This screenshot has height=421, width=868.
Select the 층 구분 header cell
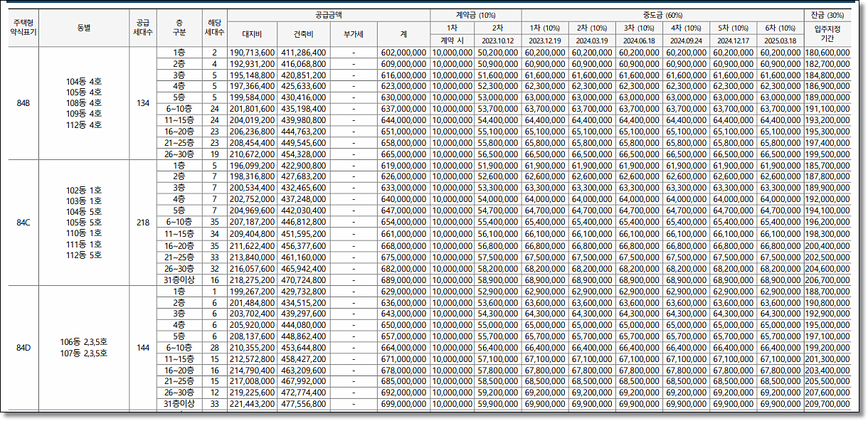(x=179, y=28)
